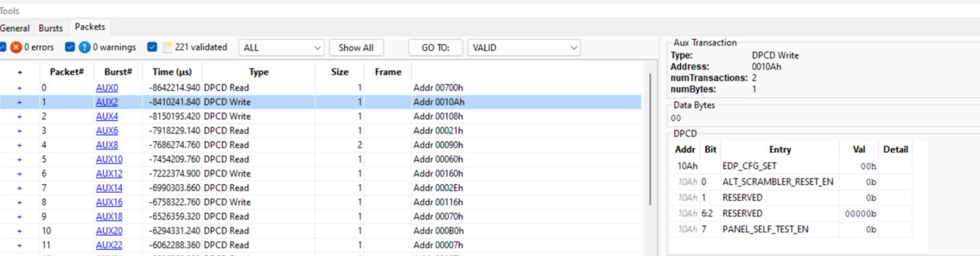Toggle the errors filter checkbox

tap(3, 47)
